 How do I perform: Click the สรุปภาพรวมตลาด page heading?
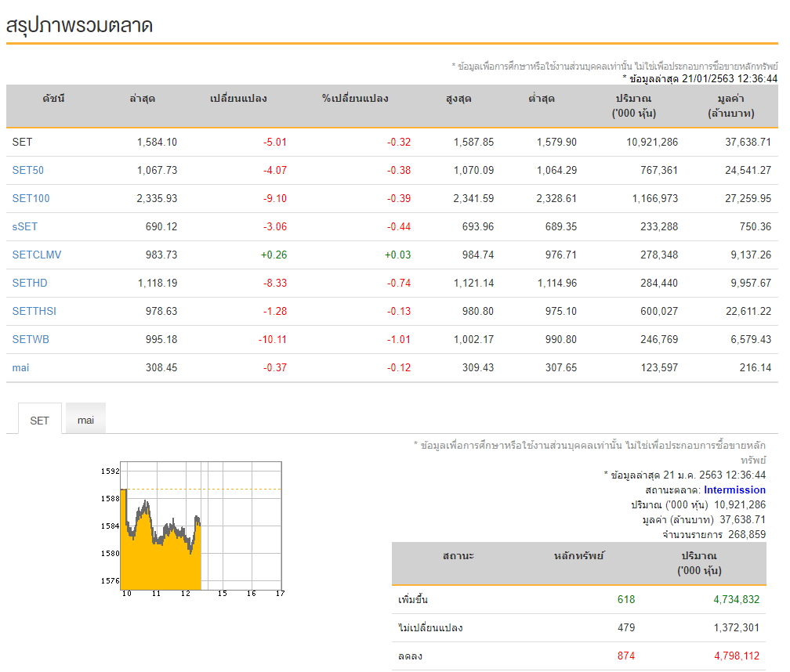[79, 24]
